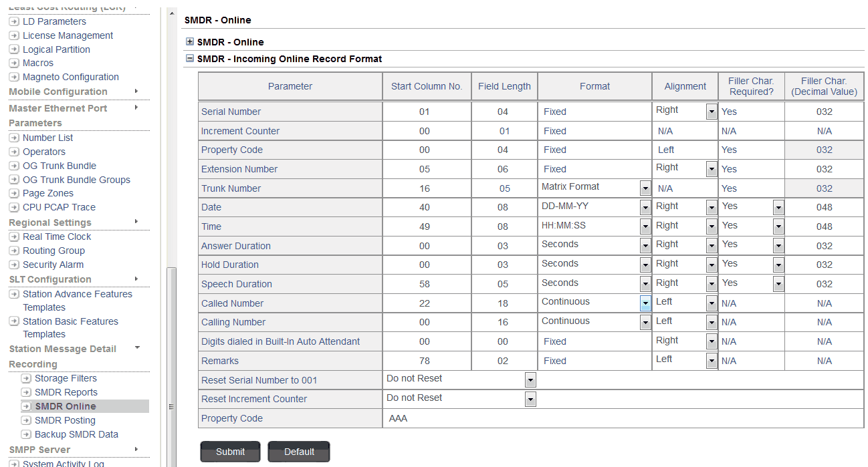Click the arrow icon beside OG Trunk Bundle
This screenshot has width=868, height=467.
click(x=14, y=166)
